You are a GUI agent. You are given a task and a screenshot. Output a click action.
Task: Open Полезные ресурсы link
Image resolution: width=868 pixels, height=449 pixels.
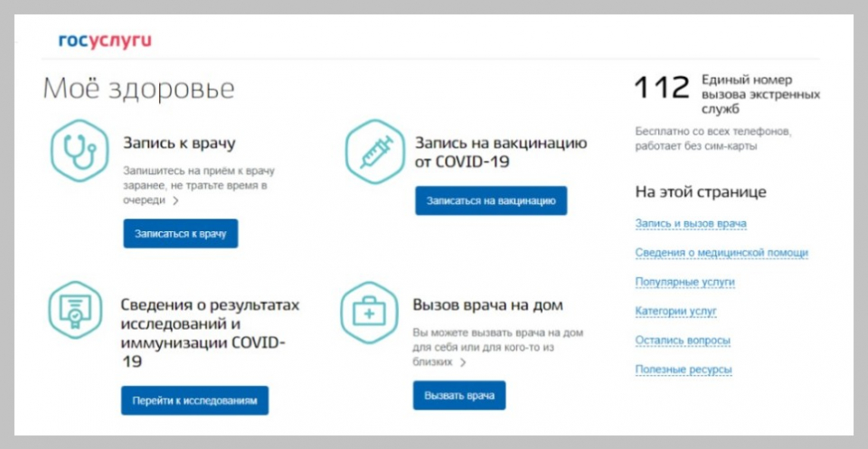click(x=683, y=369)
